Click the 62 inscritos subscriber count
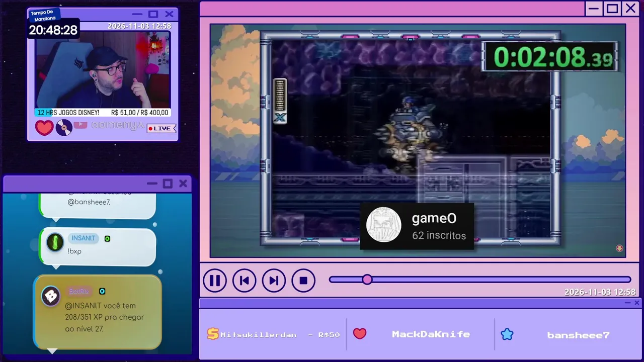 pyautogui.click(x=439, y=235)
